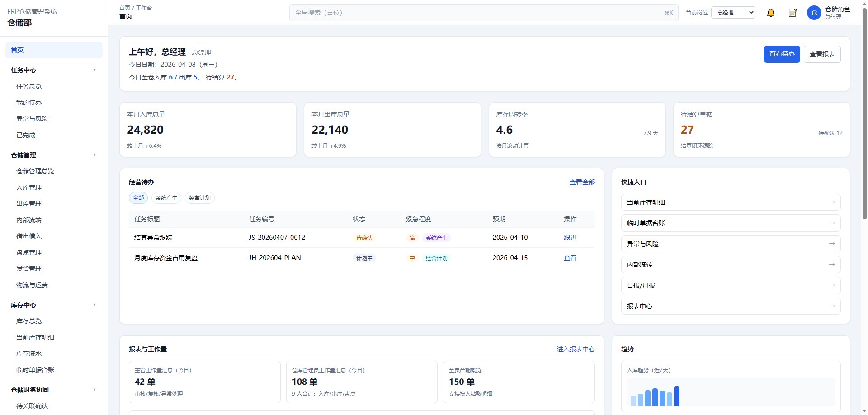
Task: Click arrow icon on 报表中心 shortcut
Action: pyautogui.click(x=831, y=306)
